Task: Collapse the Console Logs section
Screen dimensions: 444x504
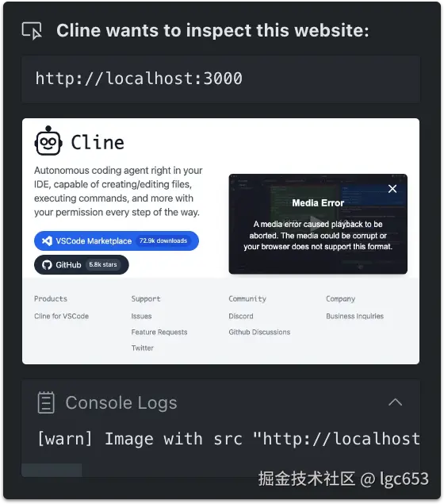Action: pyautogui.click(x=395, y=402)
